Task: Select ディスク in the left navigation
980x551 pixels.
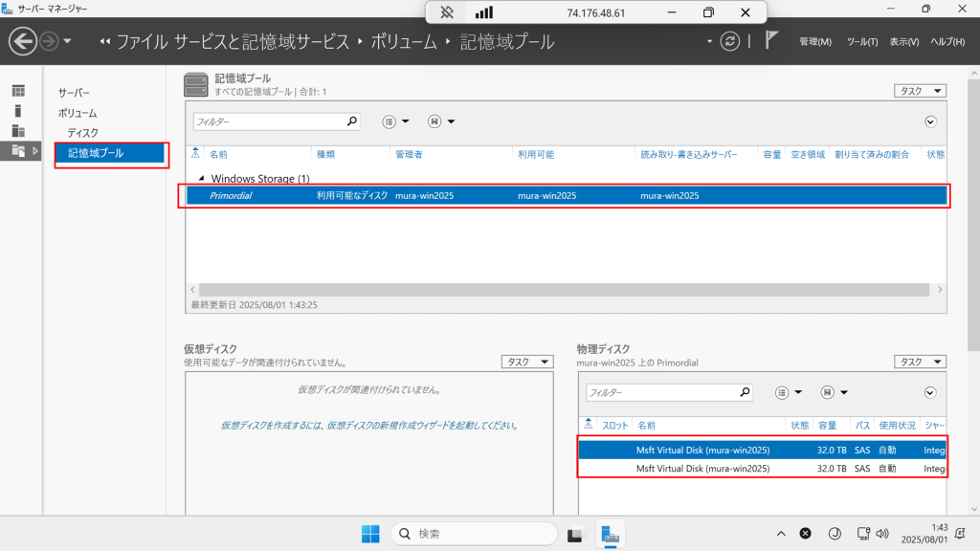Action: click(83, 133)
